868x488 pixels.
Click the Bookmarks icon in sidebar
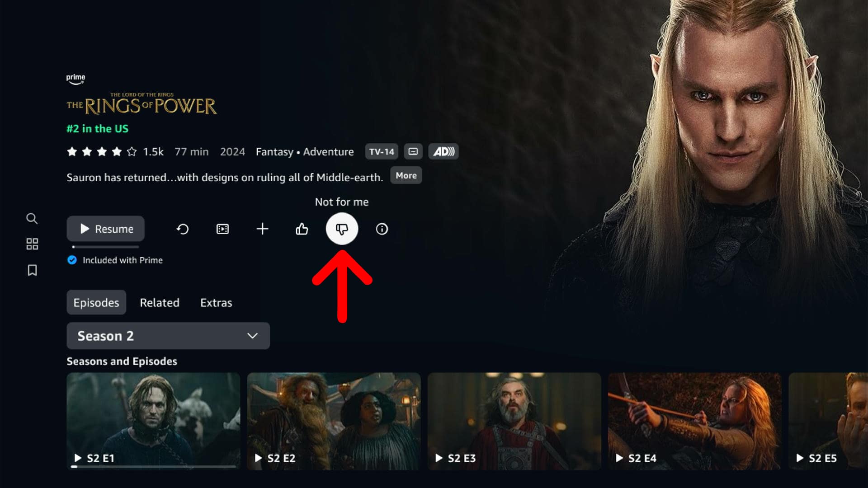[32, 270]
